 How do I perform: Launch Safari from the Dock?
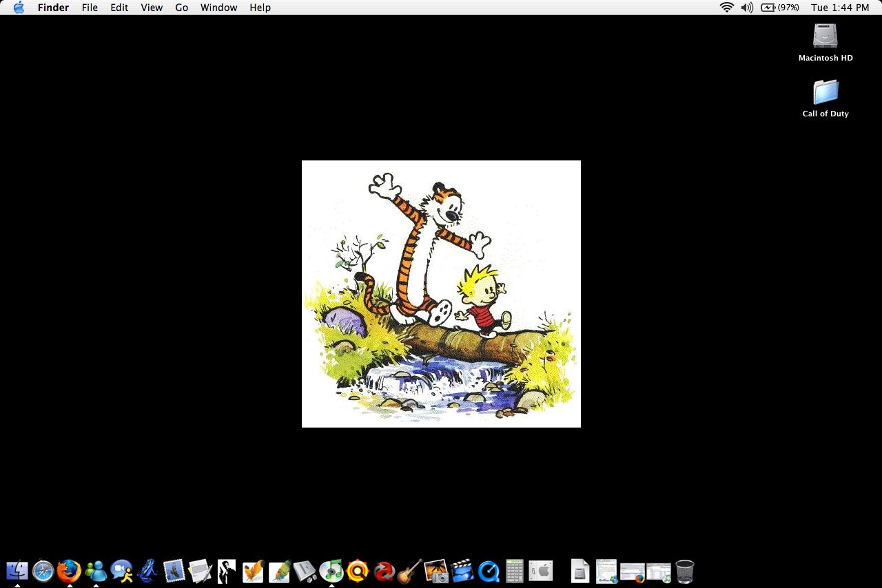point(43,571)
